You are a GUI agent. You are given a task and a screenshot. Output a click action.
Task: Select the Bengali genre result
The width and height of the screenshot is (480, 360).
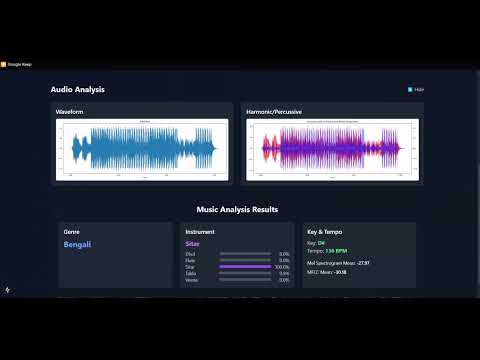click(77, 244)
